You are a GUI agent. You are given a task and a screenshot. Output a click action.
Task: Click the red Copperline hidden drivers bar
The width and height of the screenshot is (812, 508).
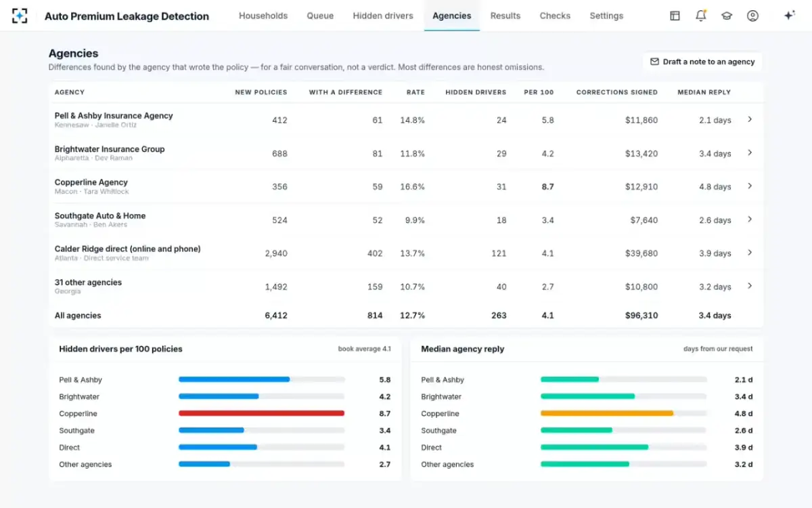[261, 413]
